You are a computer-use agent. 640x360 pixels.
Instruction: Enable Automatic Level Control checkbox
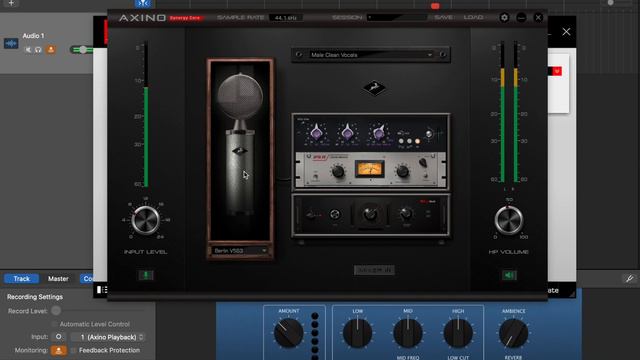point(55,324)
